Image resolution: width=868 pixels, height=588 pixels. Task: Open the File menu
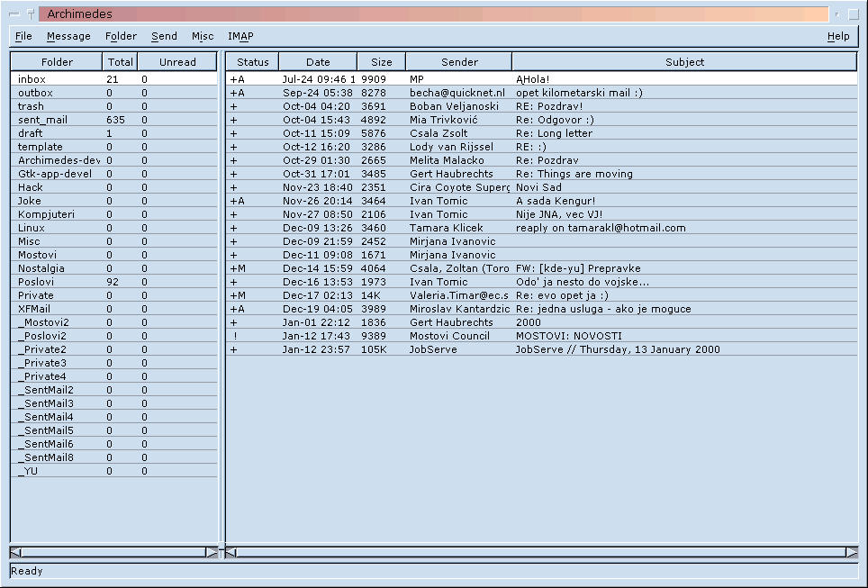pos(23,36)
